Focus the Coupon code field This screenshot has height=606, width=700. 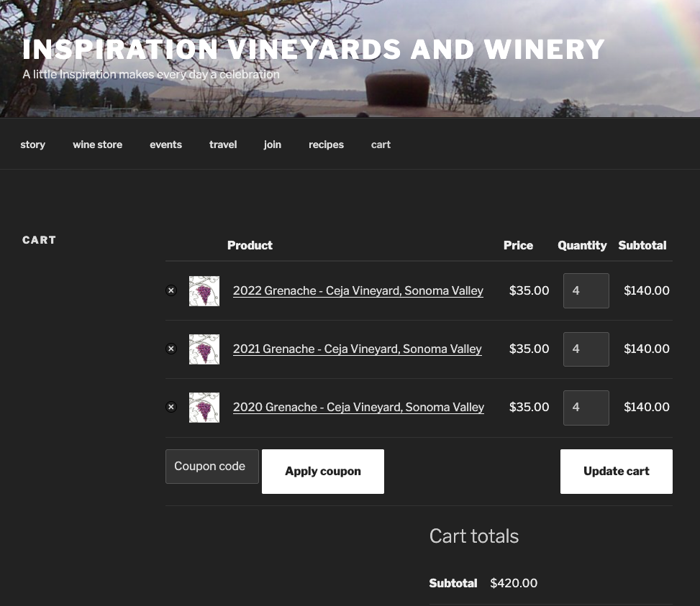pyautogui.click(x=212, y=467)
